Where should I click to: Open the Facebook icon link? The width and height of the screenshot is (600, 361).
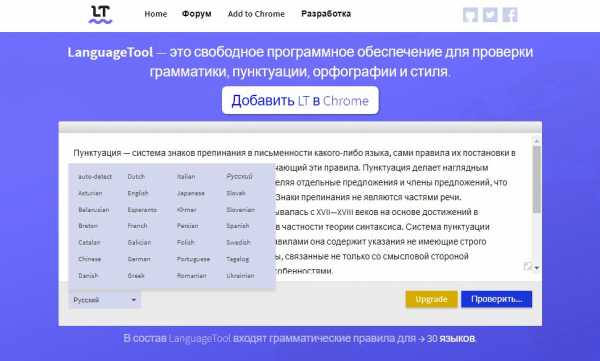click(510, 15)
